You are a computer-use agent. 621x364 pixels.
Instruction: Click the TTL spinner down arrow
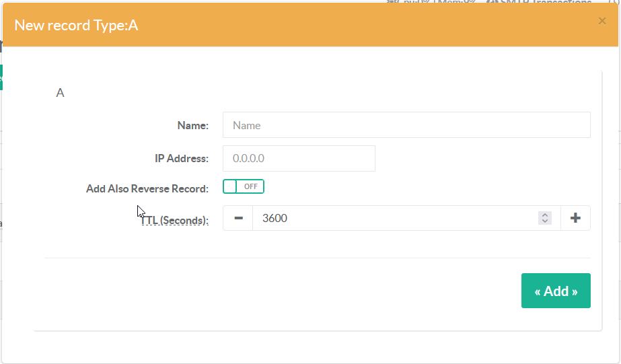pyautogui.click(x=546, y=221)
